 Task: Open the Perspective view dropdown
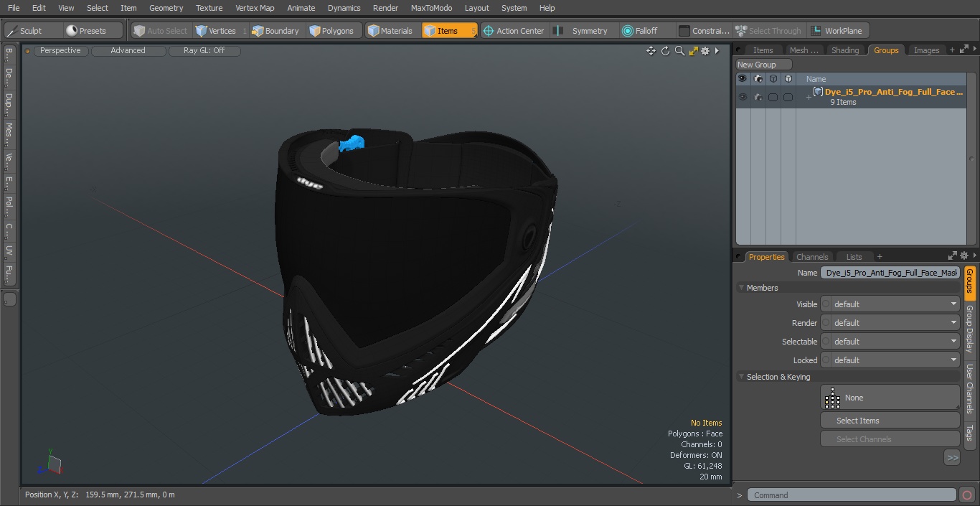click(x=60, y=51)
